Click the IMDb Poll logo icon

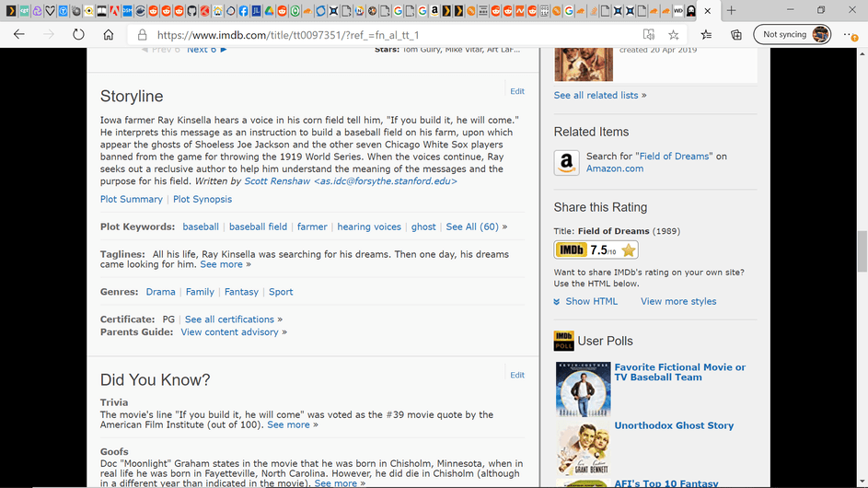coord(563,341)
